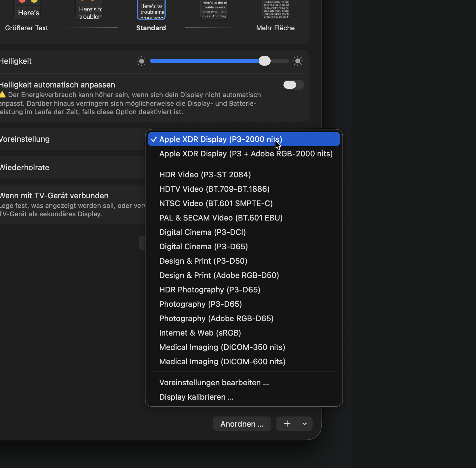Open Voreinstellungen bearbeiten … menu entry
This screenshot has height=468, width=476.
(x=214, y=383)
